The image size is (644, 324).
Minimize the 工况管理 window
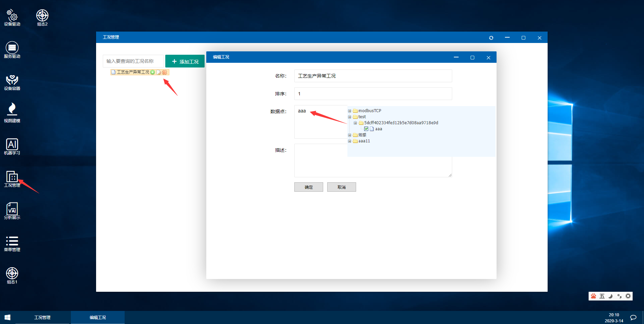click(507, 38)
